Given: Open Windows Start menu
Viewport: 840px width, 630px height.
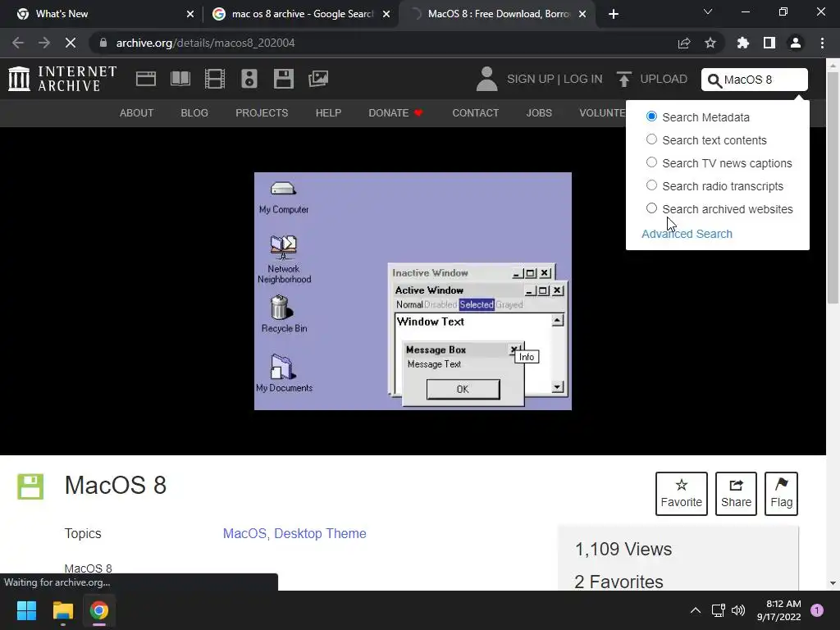Looking at the screenshot, I should [x=26, y=610].
